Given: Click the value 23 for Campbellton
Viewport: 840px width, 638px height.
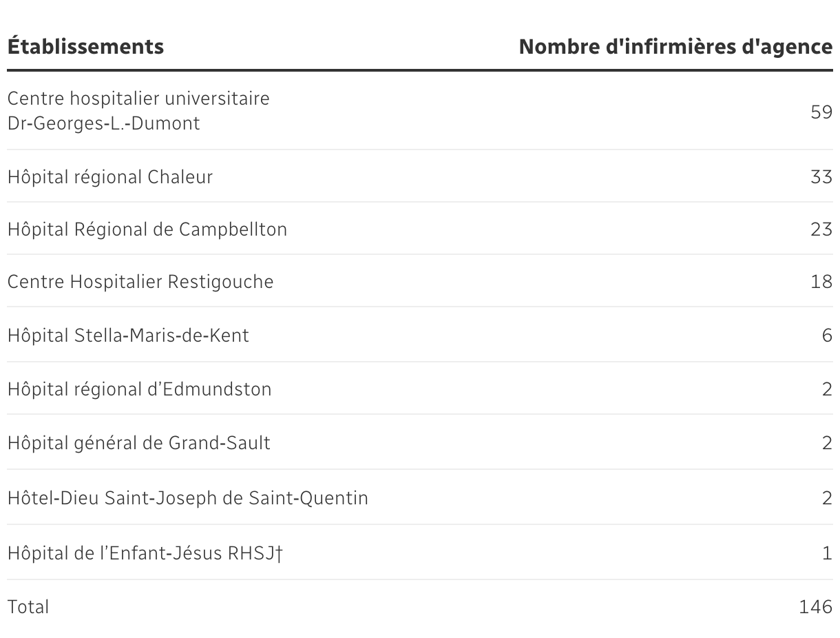Looking at the screenshot, I should click(x=821, y=229).
